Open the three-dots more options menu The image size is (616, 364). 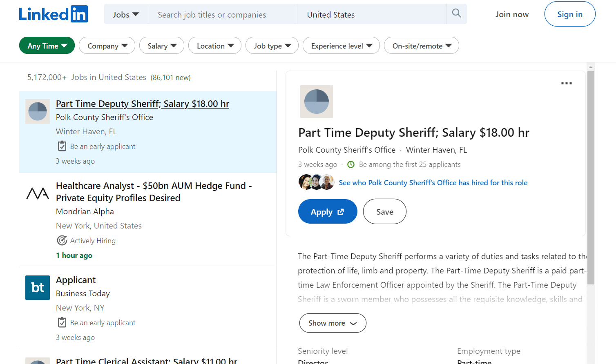coord(566,83)
